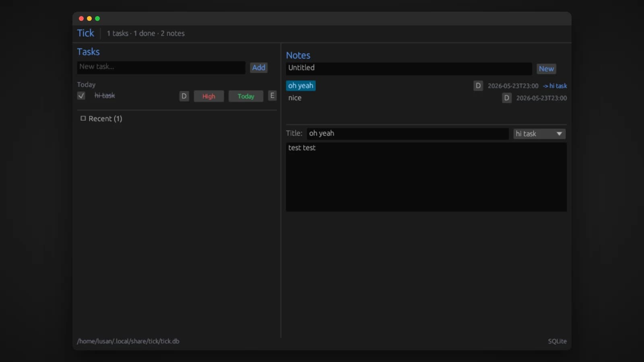Screen dimensions: 644x362
Task: Close the window with red button
Action: tap(81, 19)
